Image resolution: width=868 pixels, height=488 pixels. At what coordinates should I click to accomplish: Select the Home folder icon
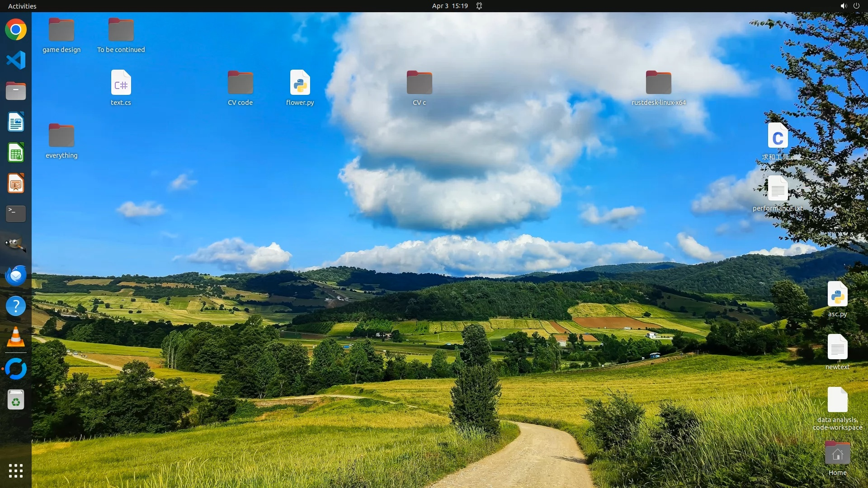click(x=837, y=454)
